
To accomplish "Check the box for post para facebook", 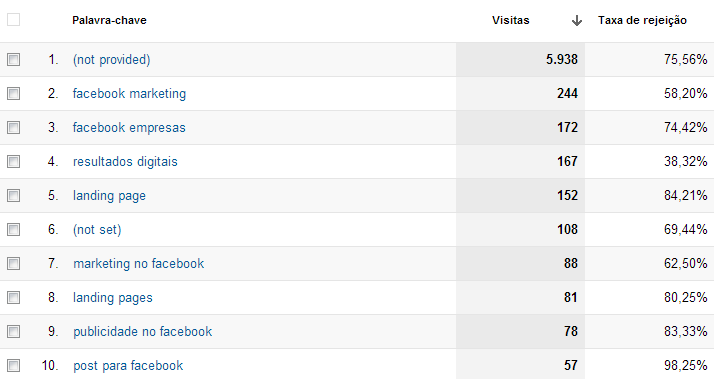I will [x=14, y=365].
